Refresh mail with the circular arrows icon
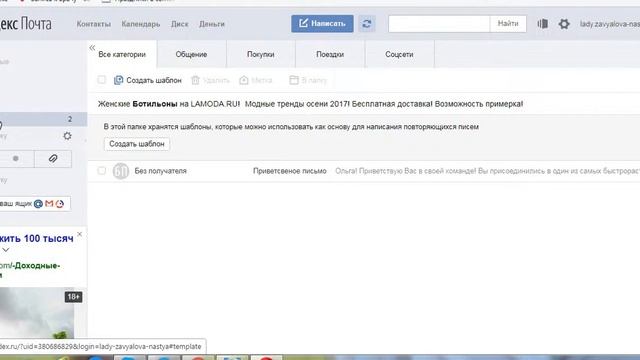This screenshot has height=360, width=640. pyautogui.click(x=367, y=24)
